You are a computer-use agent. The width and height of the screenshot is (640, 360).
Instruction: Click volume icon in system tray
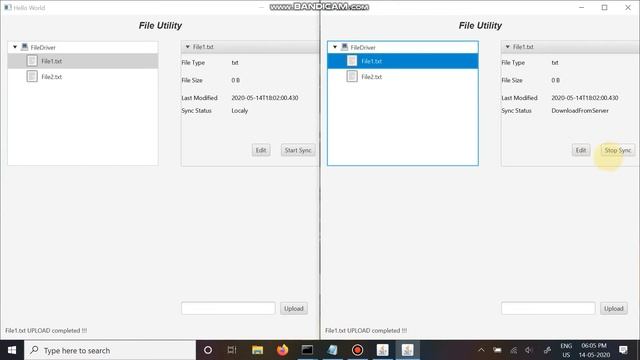pyautogui.click(x=529, y=350)
